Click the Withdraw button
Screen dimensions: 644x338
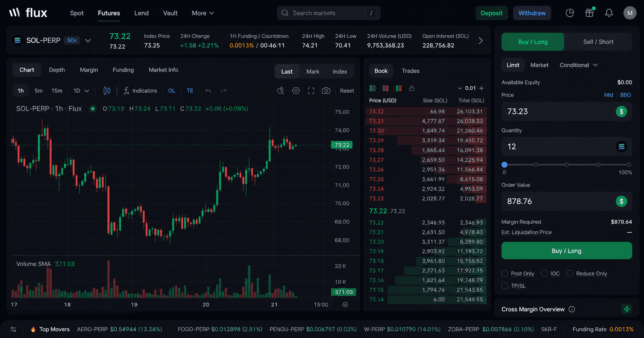point(532,13)
